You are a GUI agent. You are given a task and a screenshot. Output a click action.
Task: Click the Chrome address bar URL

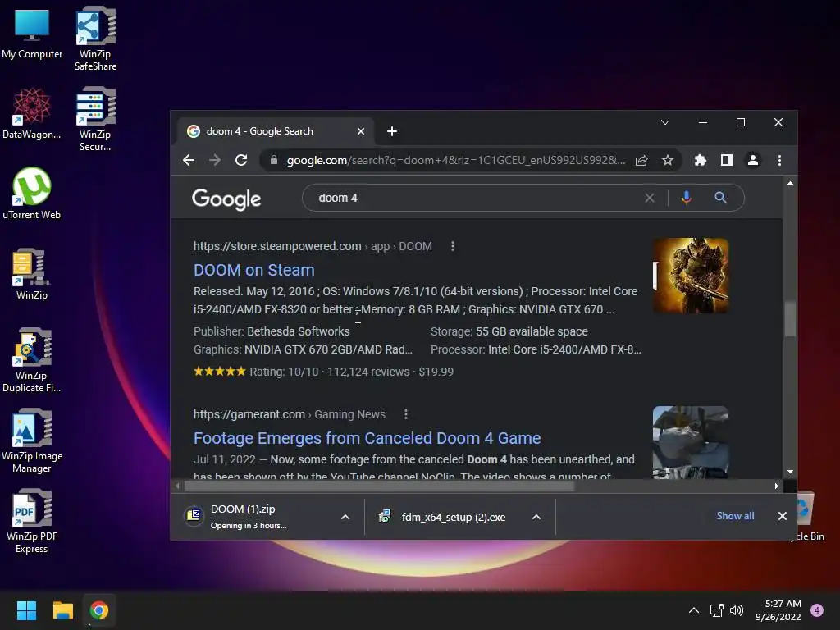tap(455, 160)
